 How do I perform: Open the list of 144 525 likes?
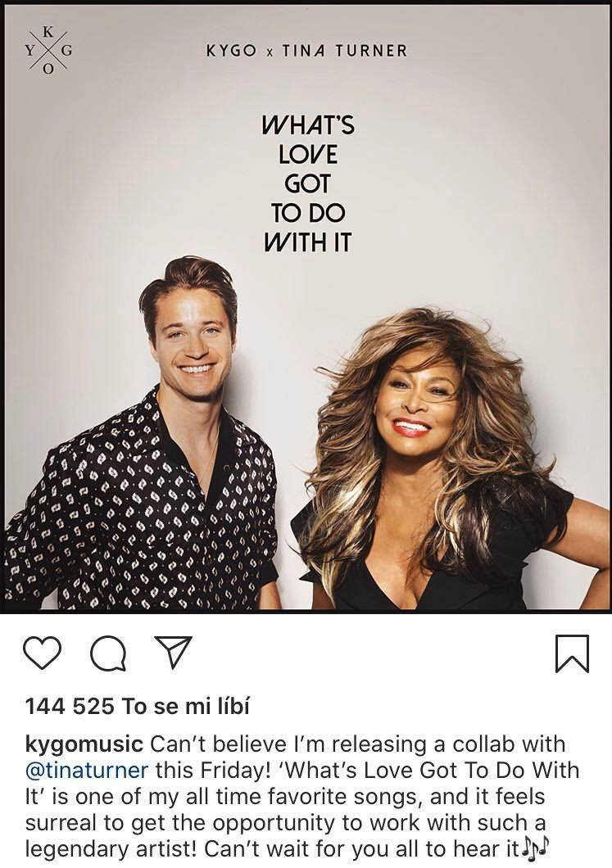[x=138, y=707]
